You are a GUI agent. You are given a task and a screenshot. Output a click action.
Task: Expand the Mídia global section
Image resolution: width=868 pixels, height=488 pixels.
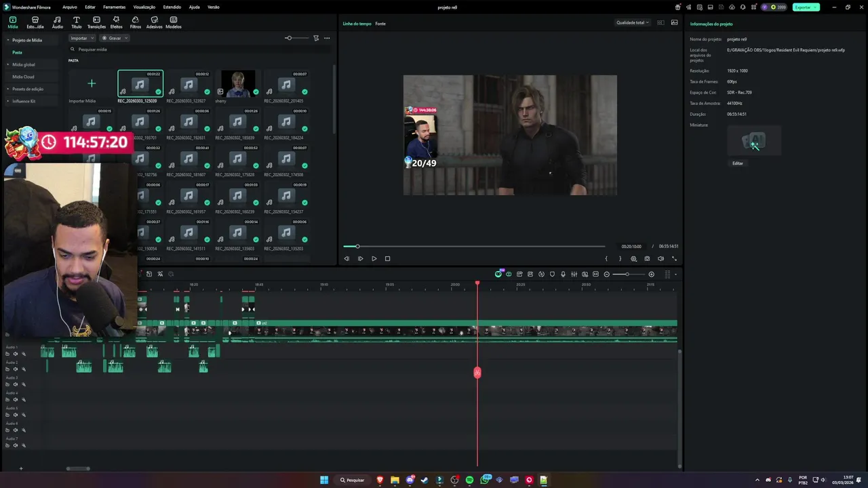[x=8, y=64]
